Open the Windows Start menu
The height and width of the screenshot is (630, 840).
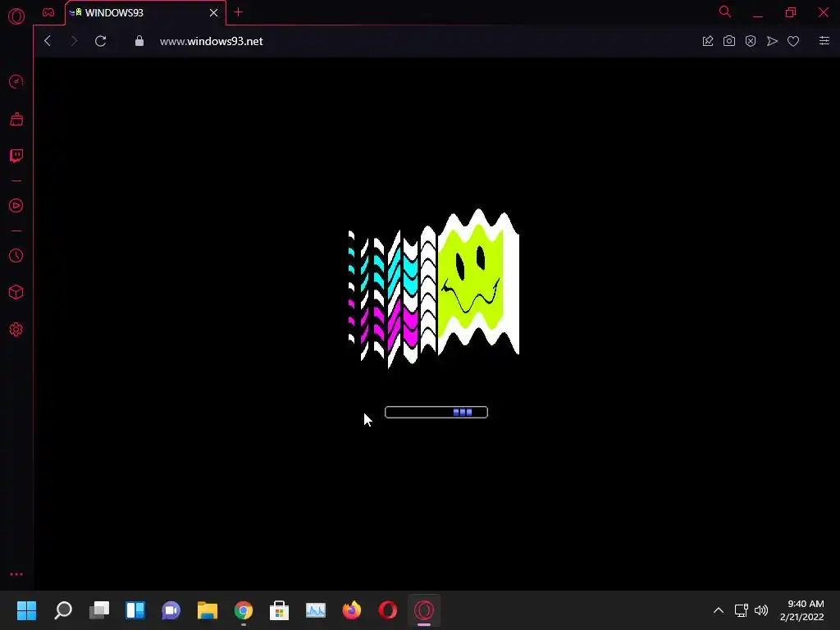tap(27, 610)
